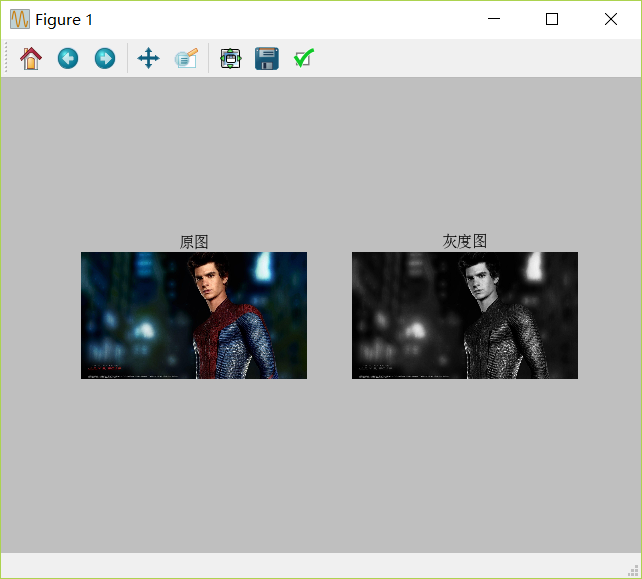This screenshot has width=642, height=579.
Task: Click the grayscale image 灰度图
Action: [x=465, y=315]
